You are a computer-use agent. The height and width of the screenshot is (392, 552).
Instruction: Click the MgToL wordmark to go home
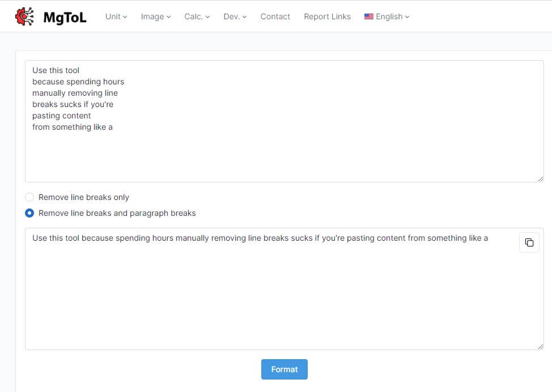[65, 17]
